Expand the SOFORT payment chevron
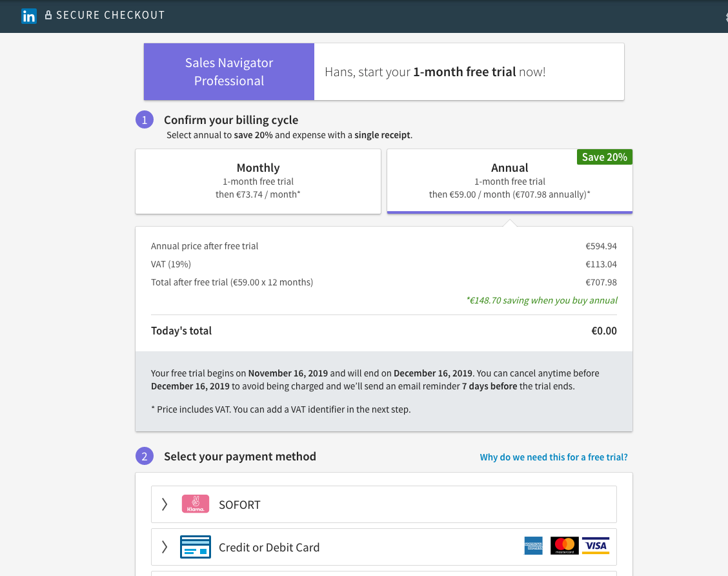Image resolution: width=728 pixels, height=576 pixels. 165,504
